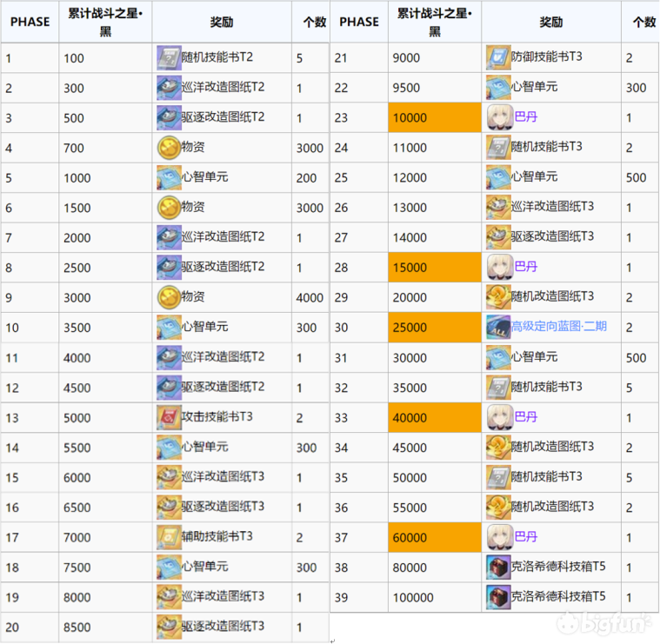The height and width of the screenshot is (644, 660).
Task: Click the highlighted 15000 cell
Action: pos(435,267)
